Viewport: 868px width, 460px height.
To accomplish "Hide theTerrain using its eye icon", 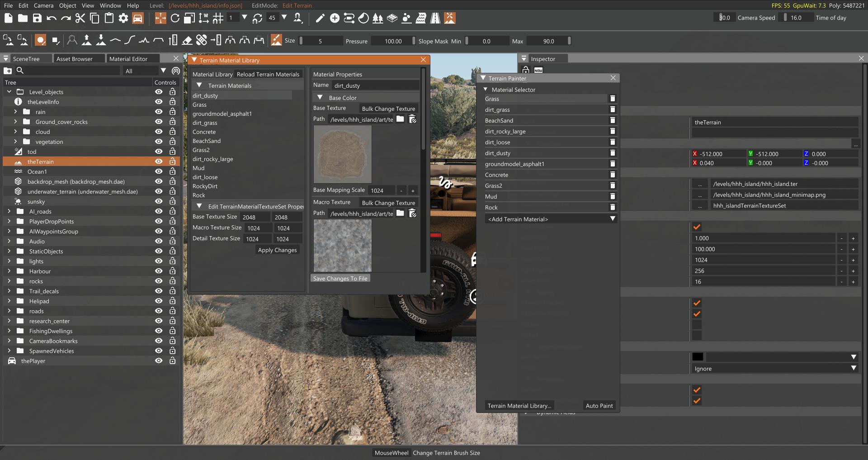I will [x=159, y=161].
